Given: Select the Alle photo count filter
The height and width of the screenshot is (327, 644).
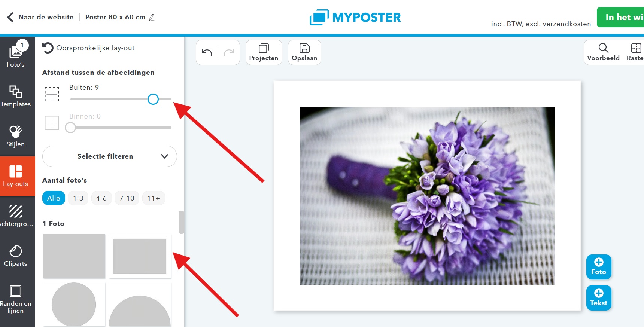Looking at the screenshot, I should click(54, 198).
